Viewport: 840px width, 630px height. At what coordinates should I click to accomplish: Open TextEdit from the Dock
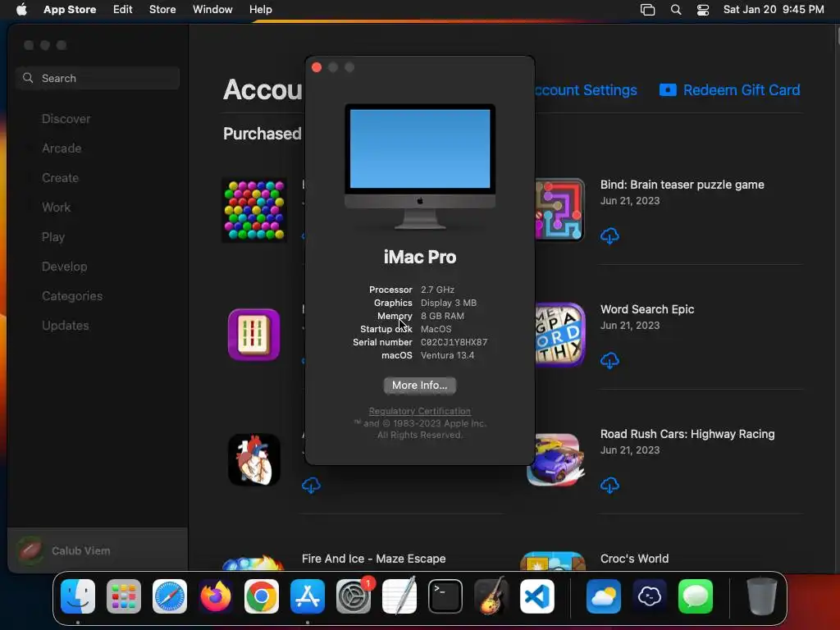399,596
